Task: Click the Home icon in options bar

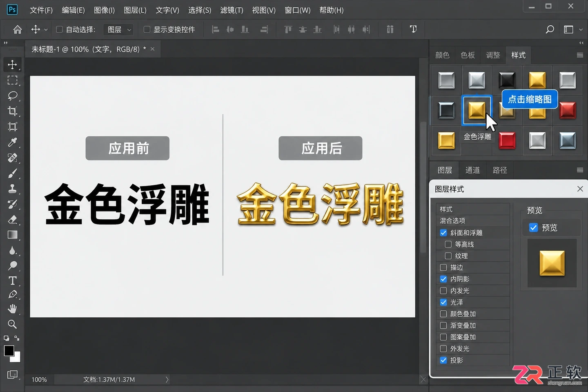Action: pos(18,29)
